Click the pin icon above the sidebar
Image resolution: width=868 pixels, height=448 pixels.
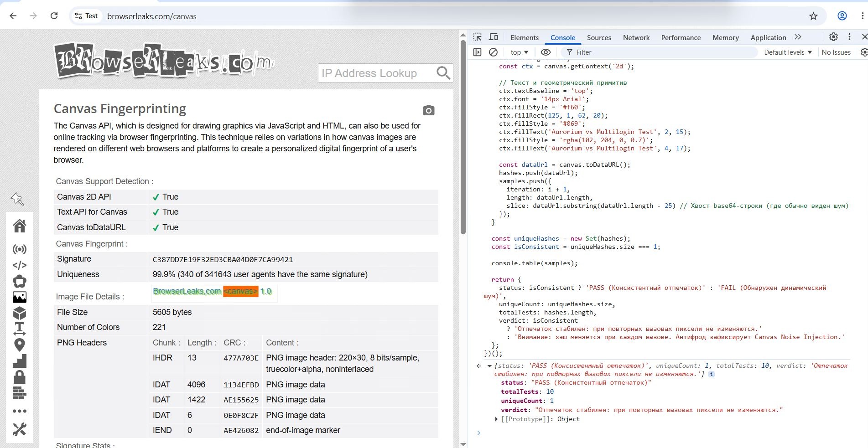click(x=17, y=199)
